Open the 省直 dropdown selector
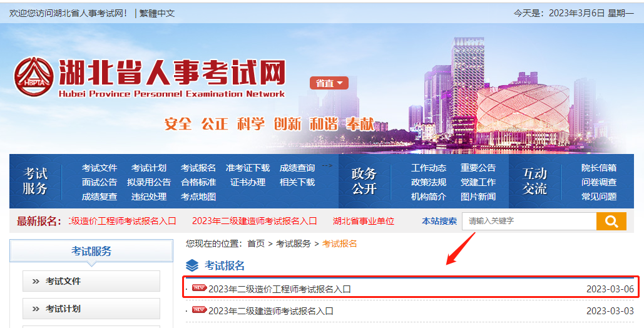The height and width of the screenshot is (328, 644). (x=329, y=83)
